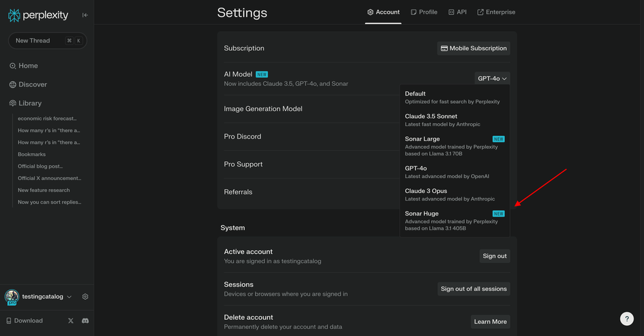
Task: Expand the GPT-4o AI model dropdown
Action: click(492, 79)
